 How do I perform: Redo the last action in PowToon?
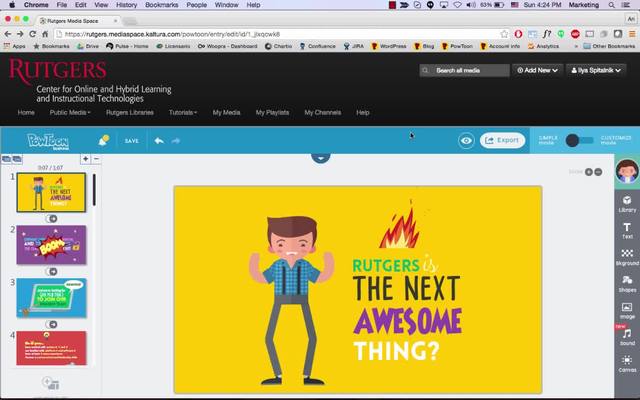(176, 141)
